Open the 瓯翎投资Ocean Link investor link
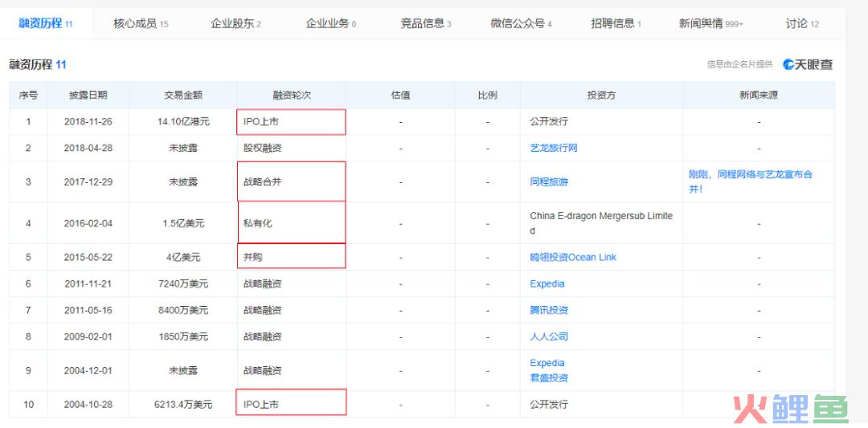Image resolution: width=868 pixels, height=428 pixels. pyautogui.click(x=573, y=257)
